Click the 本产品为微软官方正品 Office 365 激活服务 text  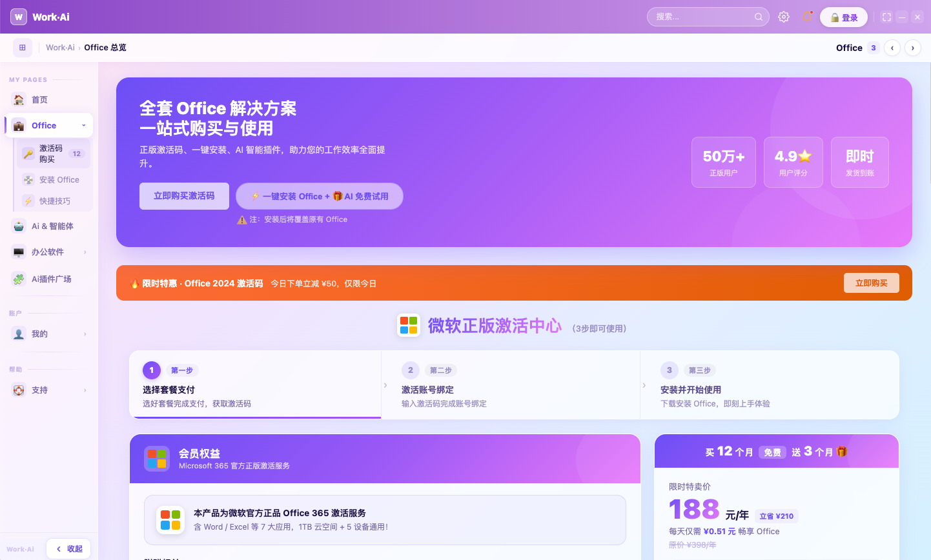[x=280, y=513]
